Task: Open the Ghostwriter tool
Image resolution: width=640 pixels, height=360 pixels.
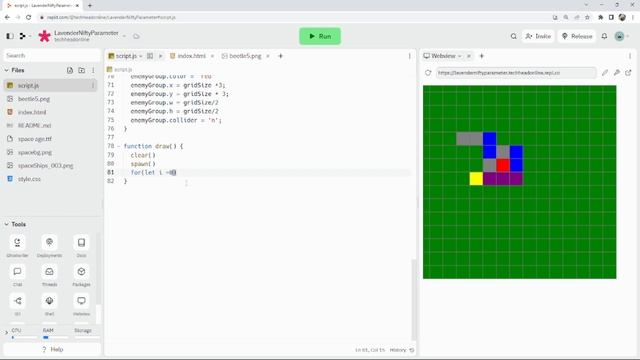Action: 17,246
